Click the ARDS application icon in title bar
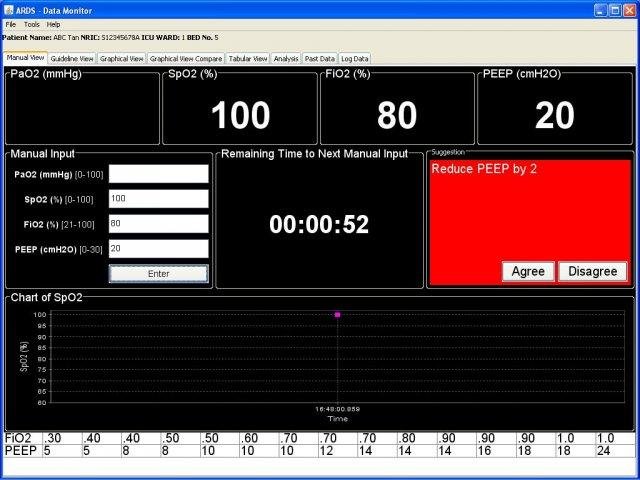This screenshot has height=480, width=640. [8, 10]
